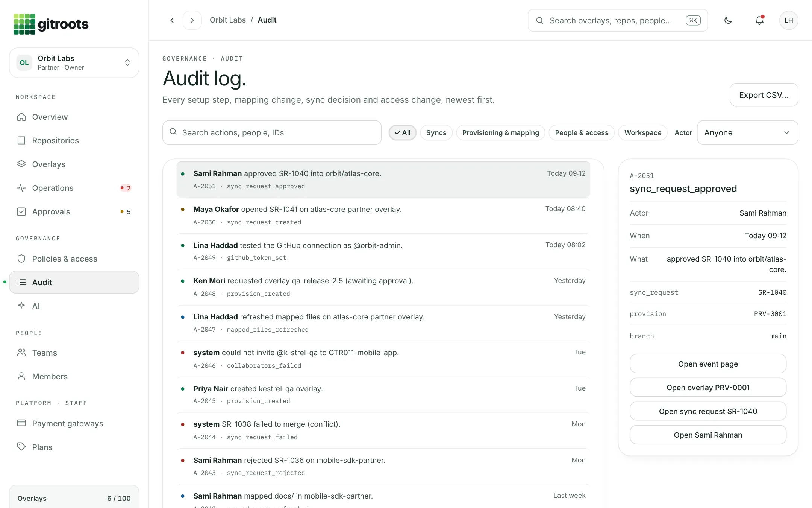This screenshot has height=508, width=812.
Task: Select the A-2044 sync_request_failed event
Action: click(x=383, y=430)
